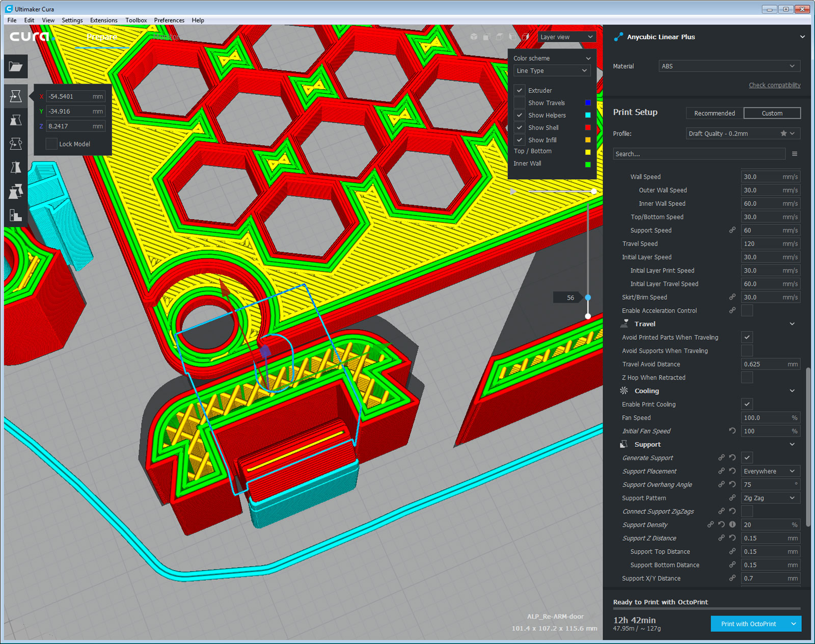Select the Mirror tool in left toolbar
Viewport: 815px width, 644px height.
[x=16, y=168]
